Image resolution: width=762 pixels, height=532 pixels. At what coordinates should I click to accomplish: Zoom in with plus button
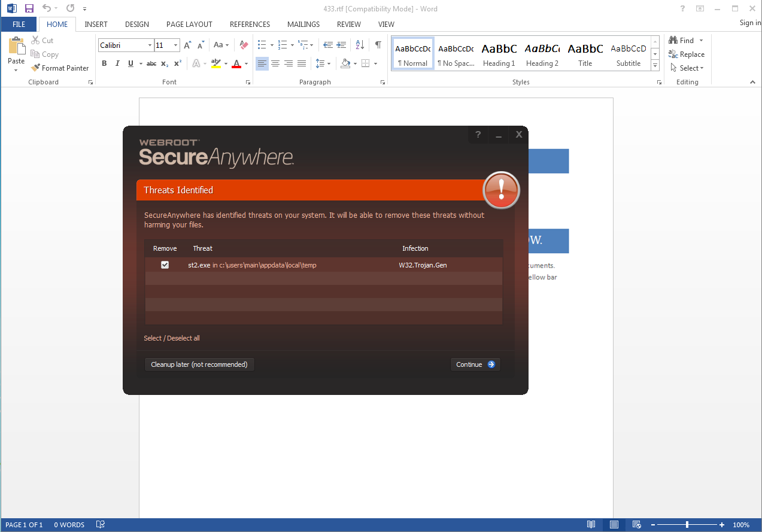(x=722, y=525)
